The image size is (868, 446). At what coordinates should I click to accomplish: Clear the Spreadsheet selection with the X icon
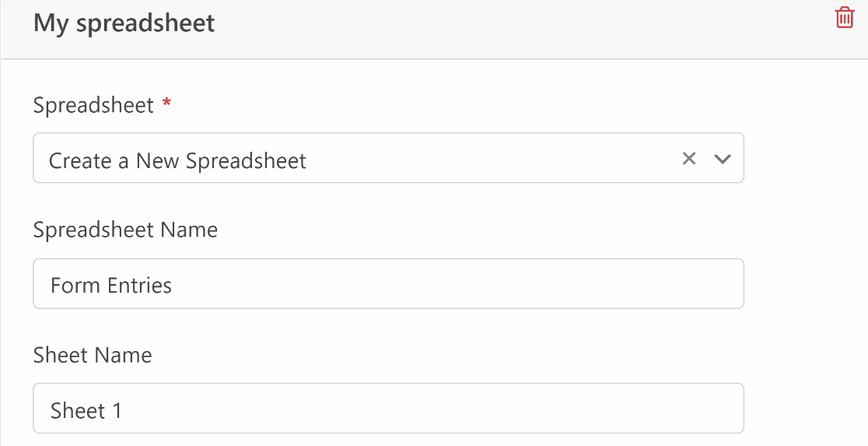click(688, 159)
